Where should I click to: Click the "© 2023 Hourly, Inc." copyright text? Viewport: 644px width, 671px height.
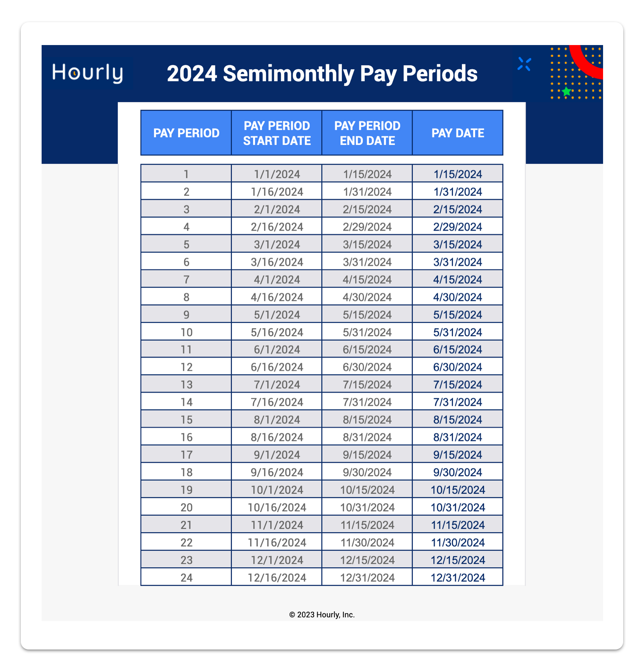pyautogui.click(x=322, y=614)
